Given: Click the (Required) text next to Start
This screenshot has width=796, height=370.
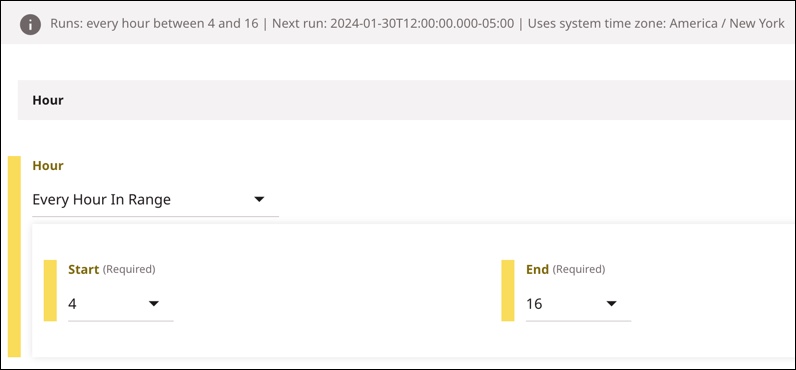Looking at the screenshot, I should tap(129, 270).
